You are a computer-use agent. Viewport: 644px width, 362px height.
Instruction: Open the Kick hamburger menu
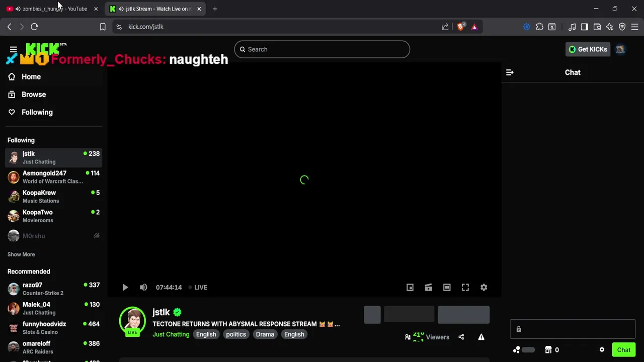tap(13, 49)
